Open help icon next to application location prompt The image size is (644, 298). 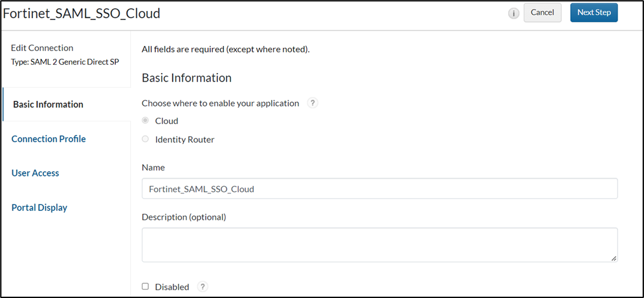pos(313,103)
